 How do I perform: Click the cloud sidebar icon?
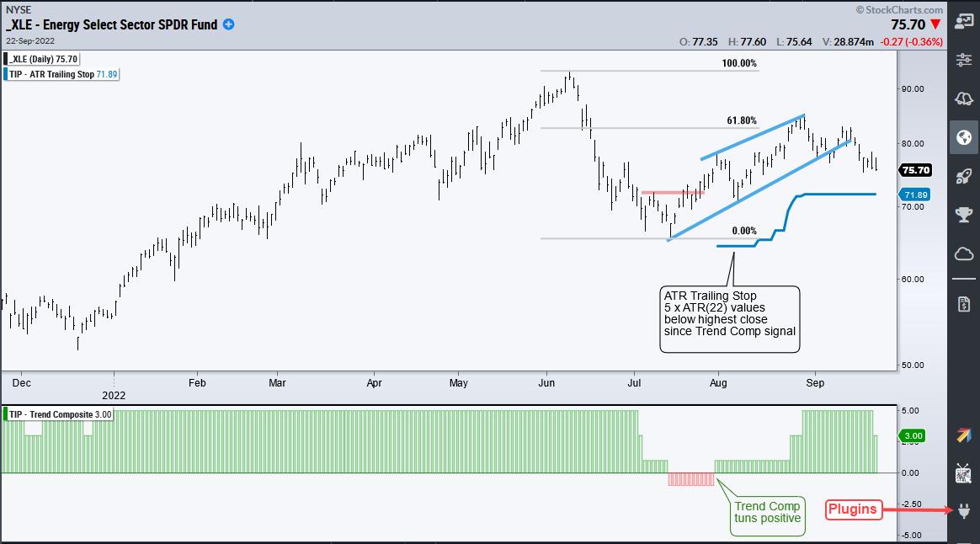(963, 253)
